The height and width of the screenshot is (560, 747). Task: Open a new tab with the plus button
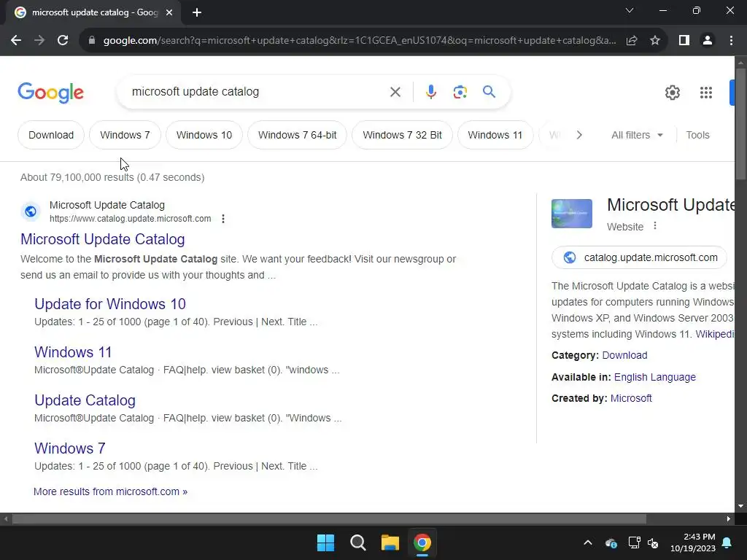(x=197, y=12)
